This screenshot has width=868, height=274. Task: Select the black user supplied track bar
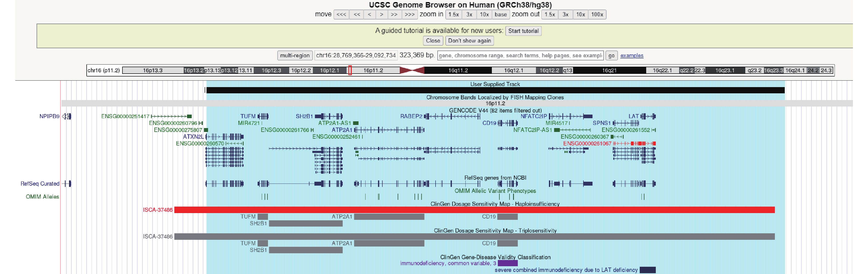tap(495, 90)
